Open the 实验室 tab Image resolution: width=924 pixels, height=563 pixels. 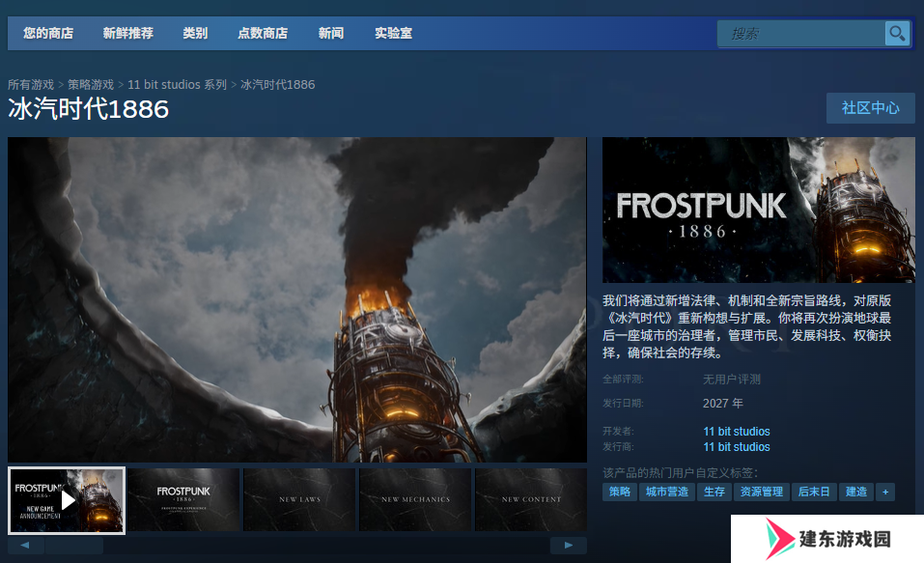coord(394,33)
